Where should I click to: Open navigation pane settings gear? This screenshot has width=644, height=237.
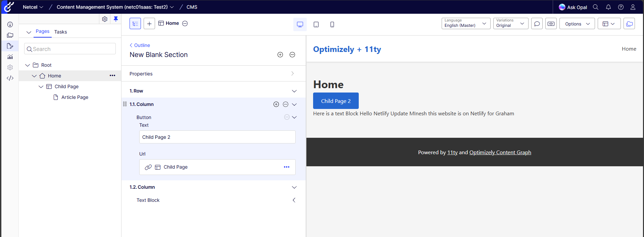(105, 19)
